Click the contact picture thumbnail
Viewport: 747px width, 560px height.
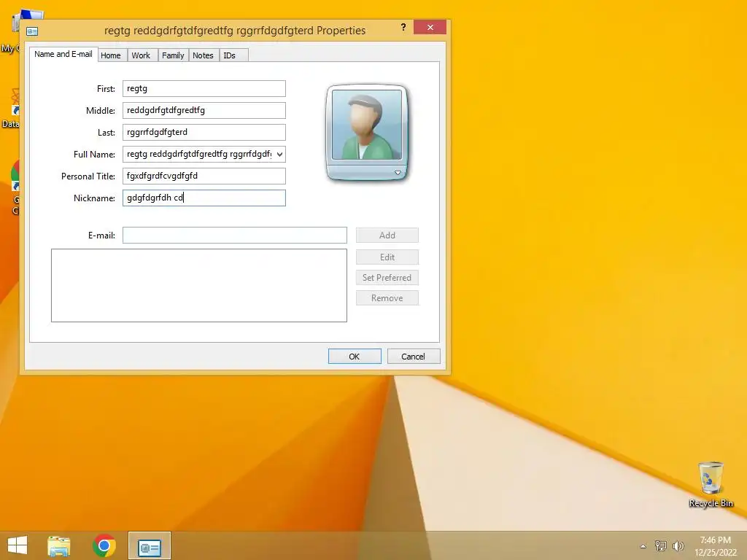367,125
